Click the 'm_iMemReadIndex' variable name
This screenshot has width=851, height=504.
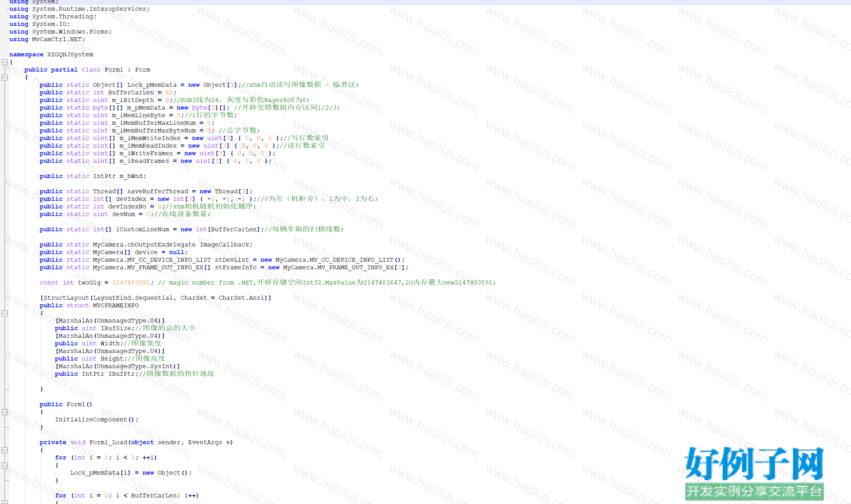[148, 146]
